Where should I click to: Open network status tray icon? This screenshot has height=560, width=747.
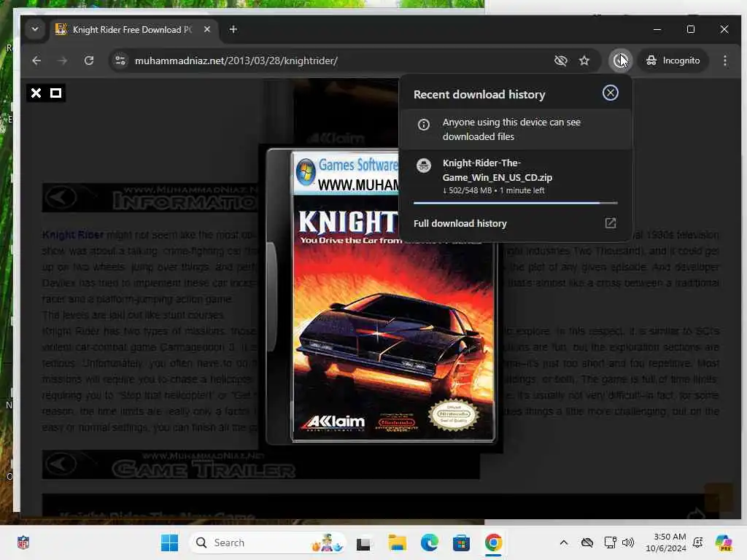(611, 542)
